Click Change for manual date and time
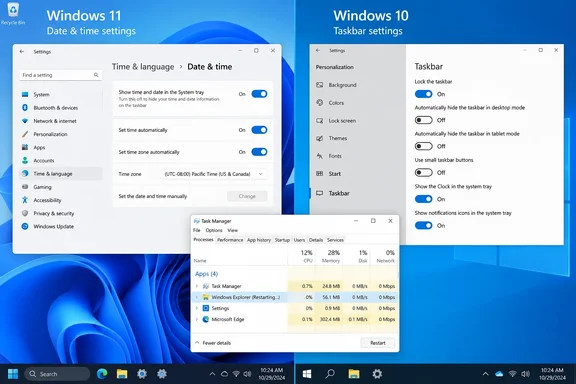Image resolution: width=576 pixels, height=384 pixels. click(247, 196)
